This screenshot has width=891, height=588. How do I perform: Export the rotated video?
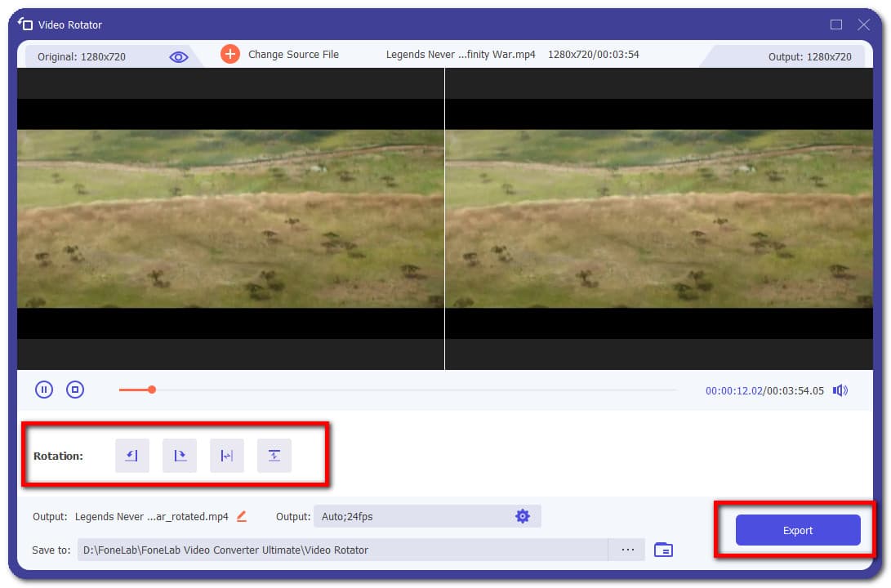click(x=798, y=530)
